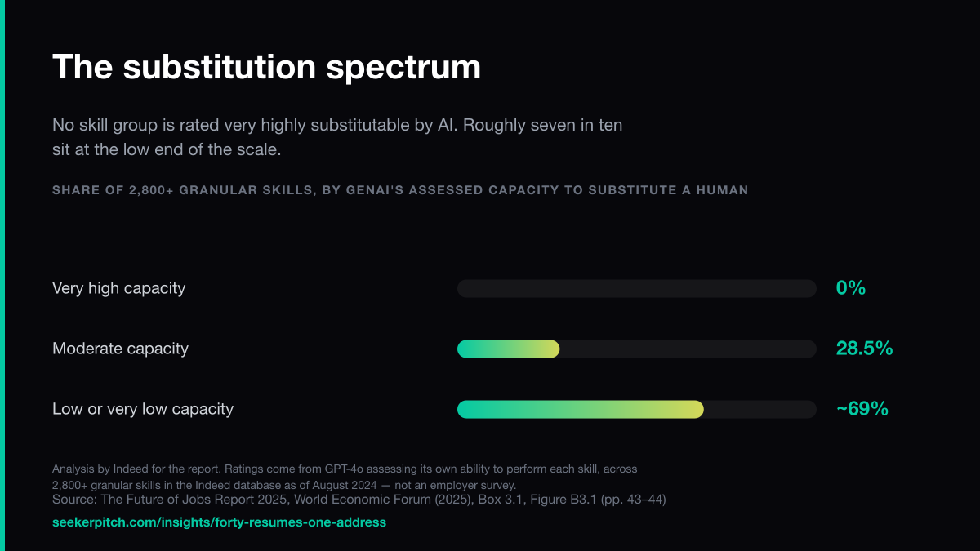Viewport: 980px width, 551px height.
Task: Click the 28.5% value label
Action: click(x=864, y=349)
